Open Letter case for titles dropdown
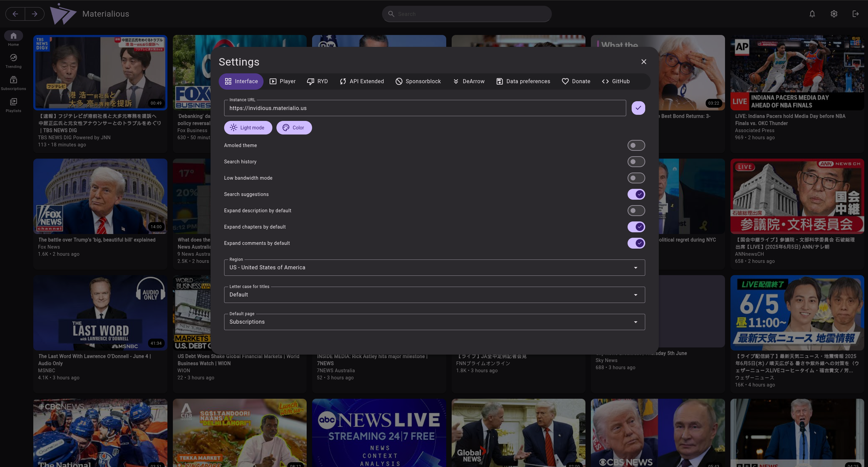Image resolution: width=868 pixels, height=467 pixels. click(434, 295)
